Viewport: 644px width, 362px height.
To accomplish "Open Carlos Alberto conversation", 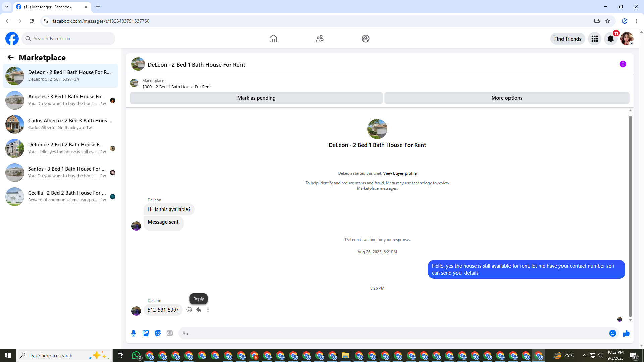I will 60,124.
